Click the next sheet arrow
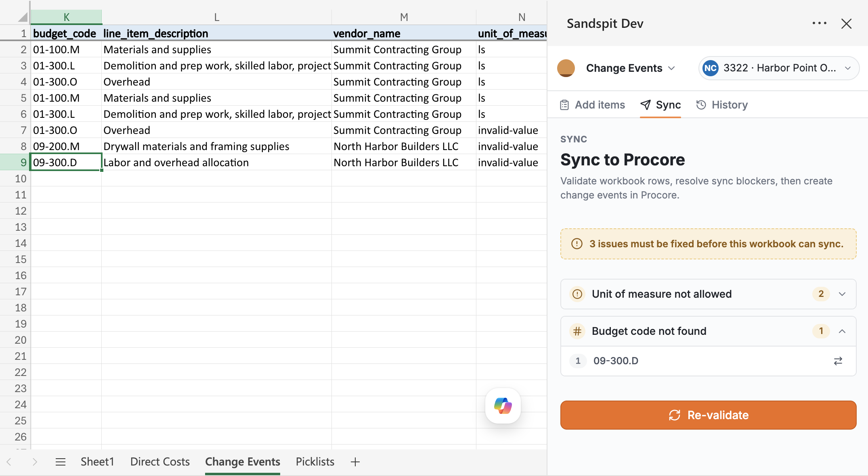The height and width of the screenshot is (476, 868). [35, 462]
